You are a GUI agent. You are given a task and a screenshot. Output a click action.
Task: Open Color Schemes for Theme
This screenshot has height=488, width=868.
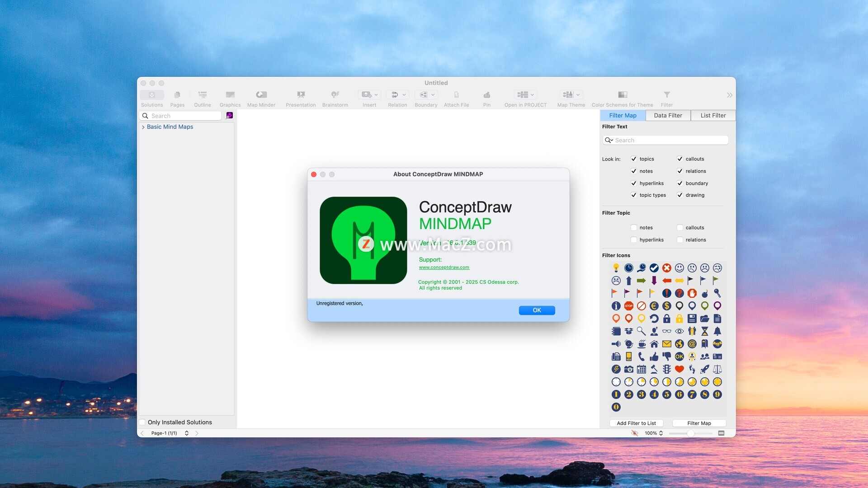(x=623, y=95)
